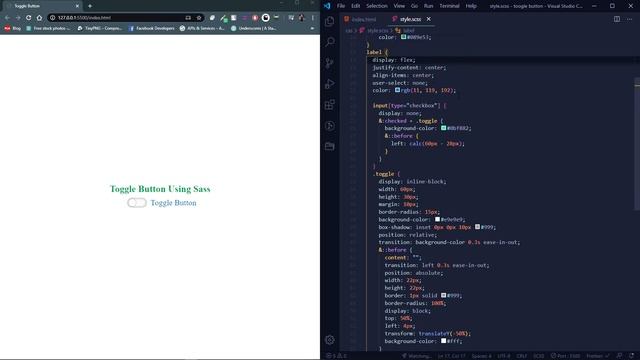Click the #fff background-color swatch
The width and height of the screenshot is (640, 360).
pos(444,341)
